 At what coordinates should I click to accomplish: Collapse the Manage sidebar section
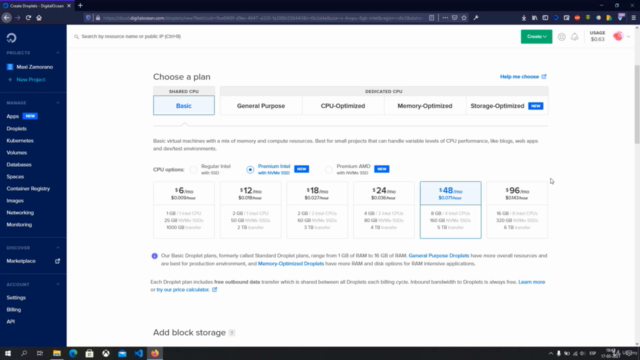(58, 103)
